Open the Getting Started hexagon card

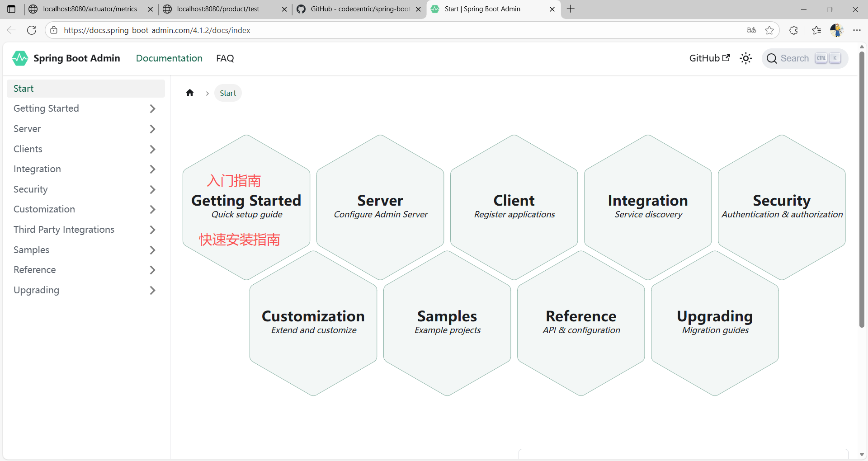coord(246,207)
